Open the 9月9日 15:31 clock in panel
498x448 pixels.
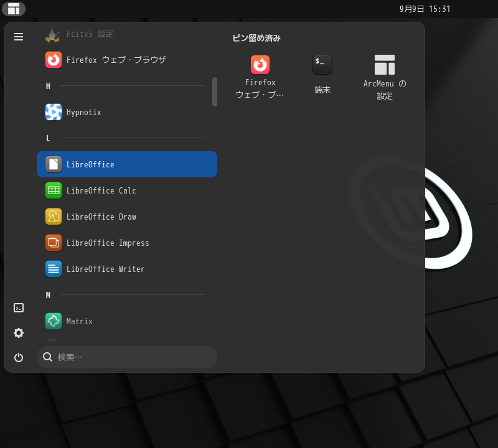coord(425,9)
